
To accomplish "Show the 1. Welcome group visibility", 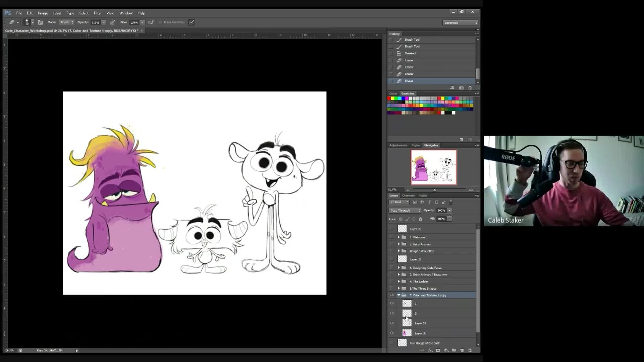I will (x=392, y=237).
